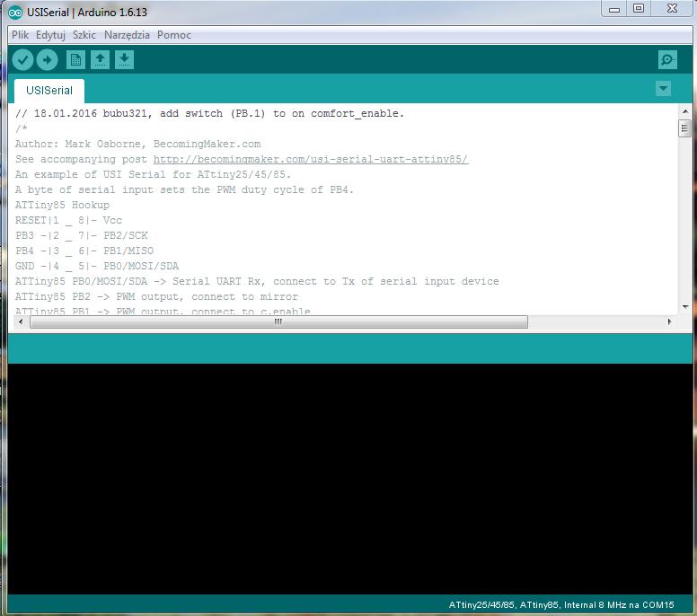Screen dimensions: 697x616
Task: Open the Szkic menu
Action: click(84, 35)
